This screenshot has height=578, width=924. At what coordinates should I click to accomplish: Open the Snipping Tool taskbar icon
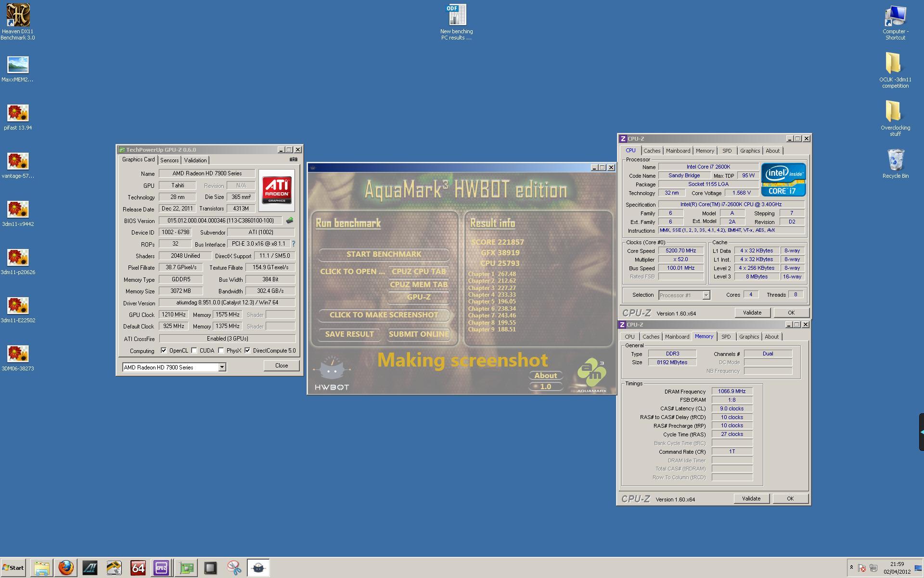234,568
